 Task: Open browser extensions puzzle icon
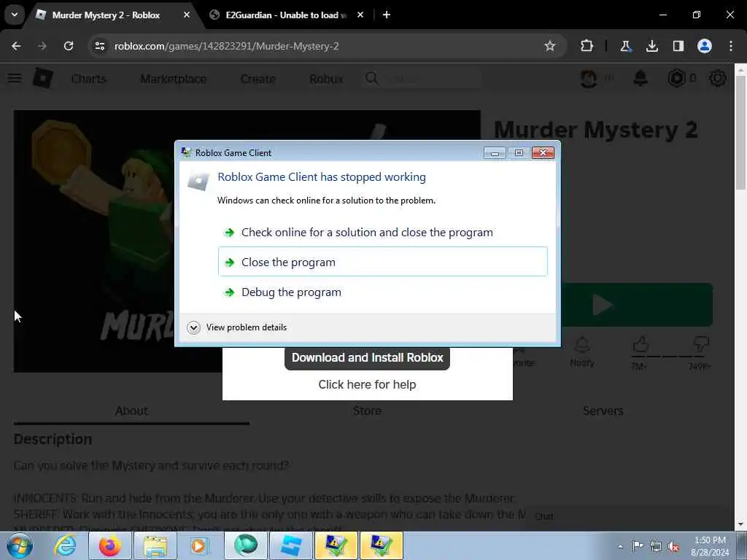coord(587,46)
